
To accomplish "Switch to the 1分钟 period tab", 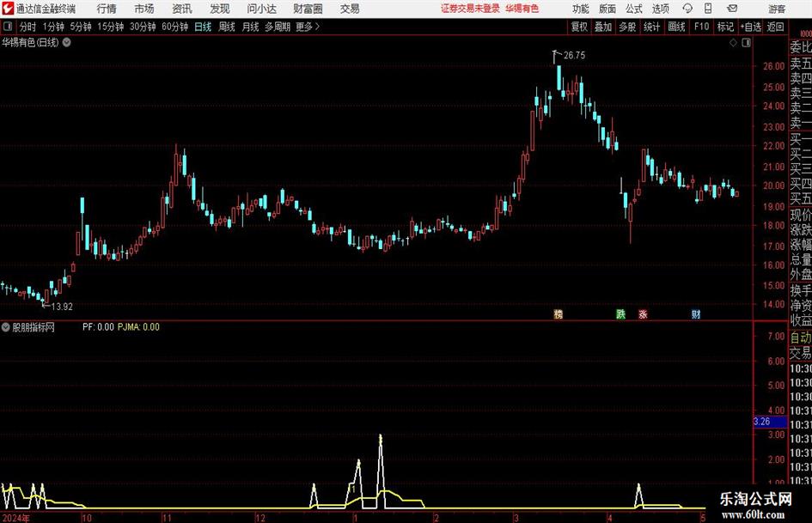I will point(53,27).
